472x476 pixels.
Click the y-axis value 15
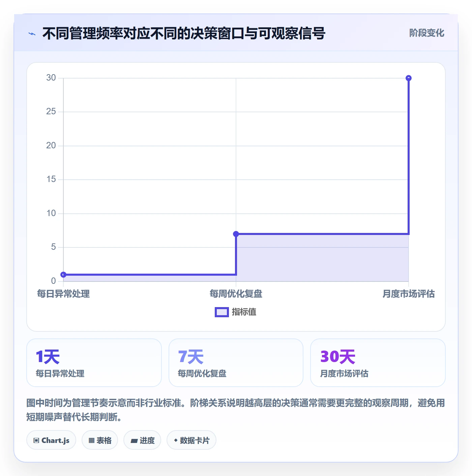pyautogui.click(x=51, y=179)
